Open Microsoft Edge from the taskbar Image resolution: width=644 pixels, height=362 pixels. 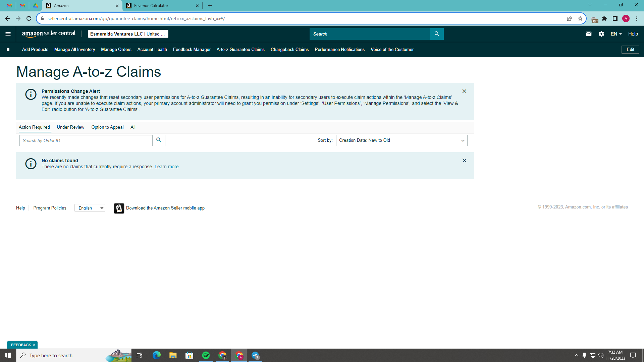click(x=157, y=355)
